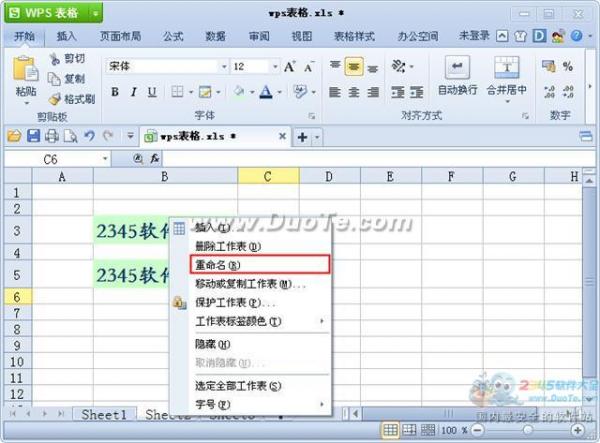Open the font size dropdown

(275, 67)
